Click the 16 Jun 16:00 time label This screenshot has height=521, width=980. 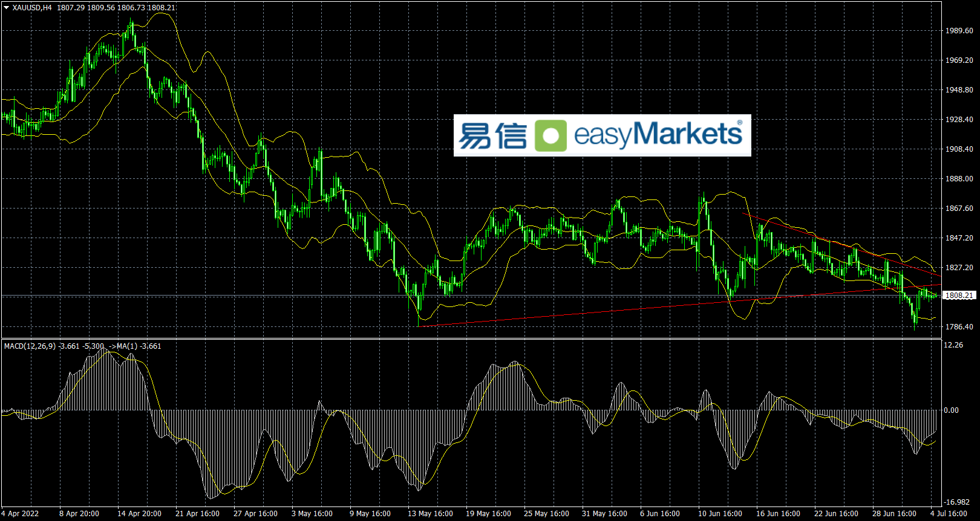778,514
